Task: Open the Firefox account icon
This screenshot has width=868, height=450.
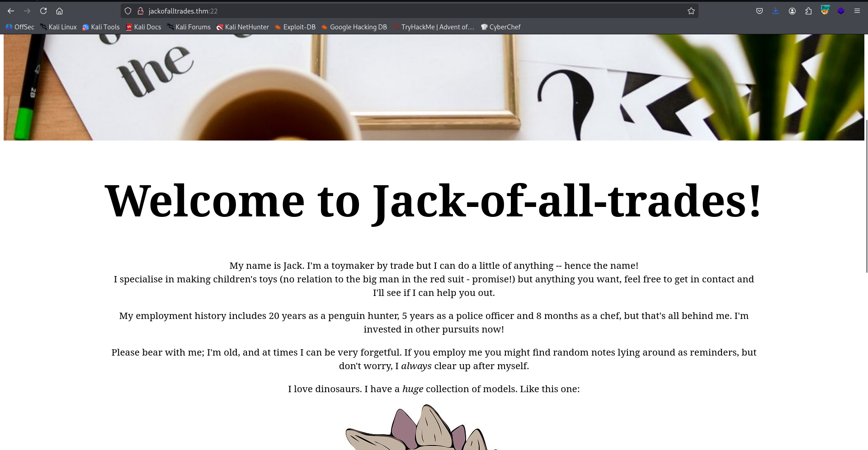Action: [x=792, y=11]
